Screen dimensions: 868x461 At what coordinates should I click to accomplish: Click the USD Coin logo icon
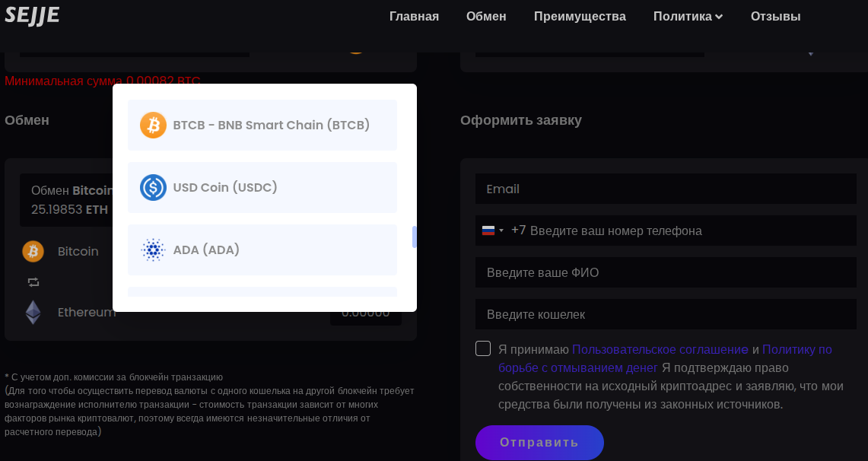(x=153, y=187)
